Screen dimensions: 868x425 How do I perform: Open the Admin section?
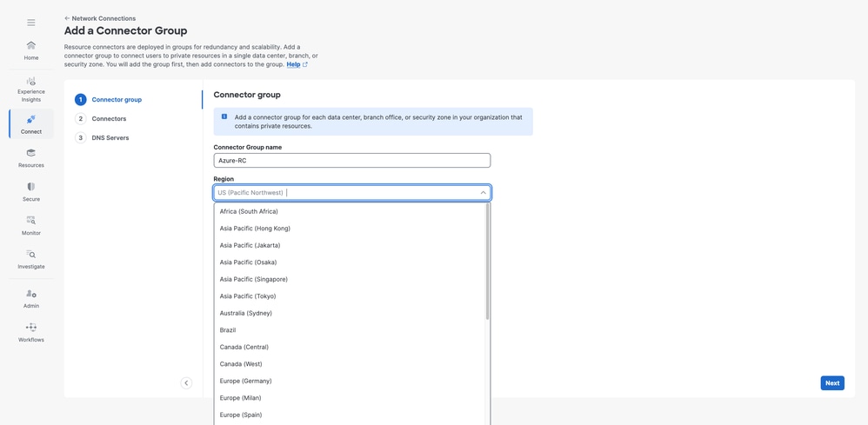click(31, 298)
